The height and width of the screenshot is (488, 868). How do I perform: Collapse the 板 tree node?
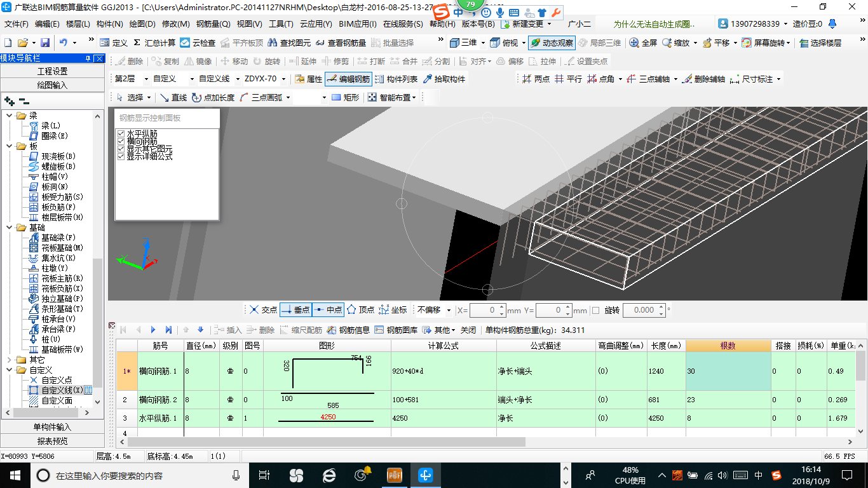[x=9, y=146]
